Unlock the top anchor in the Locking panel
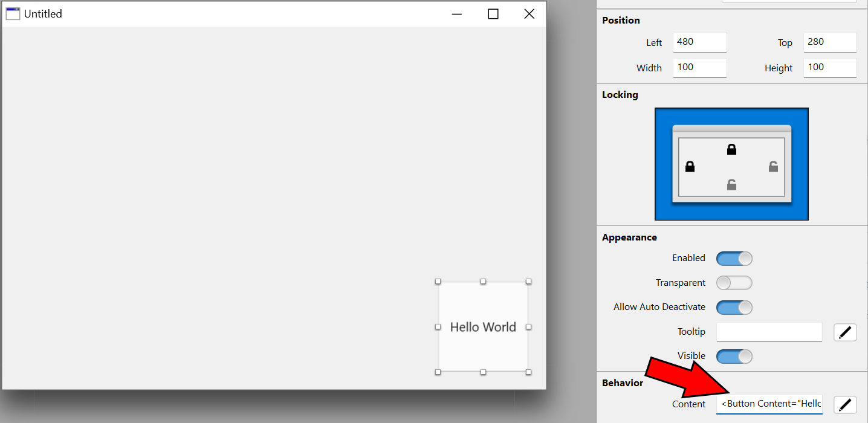Image resolution: width=868 pixels, height=423 pixels. point(731,149)
